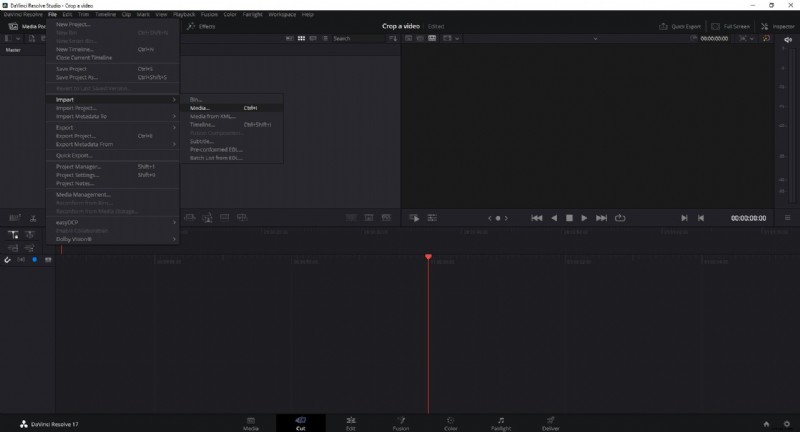
Task: Select Media... in Import submenu
Action: (x=232, y=108)
